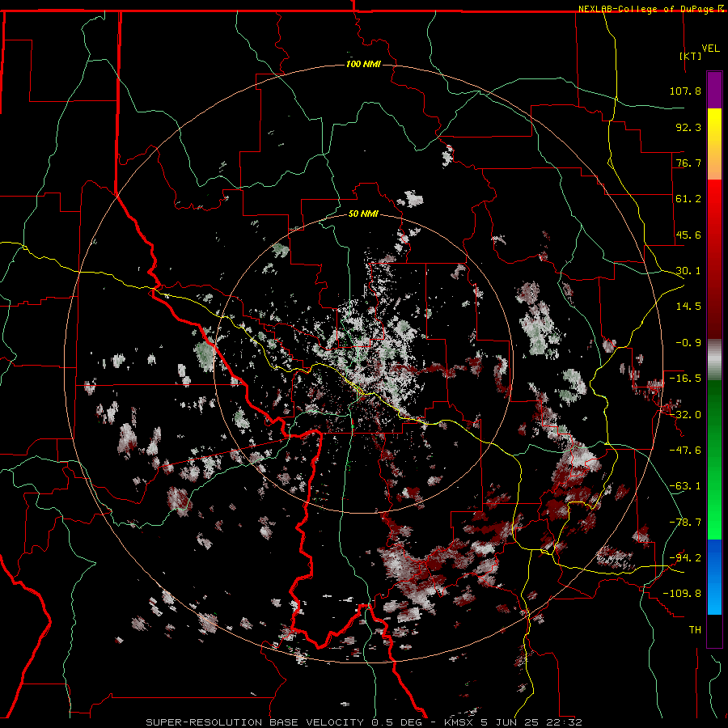Click the -32.0 velocity scale value
Screen dimensions: 728x728
[685, 415]
